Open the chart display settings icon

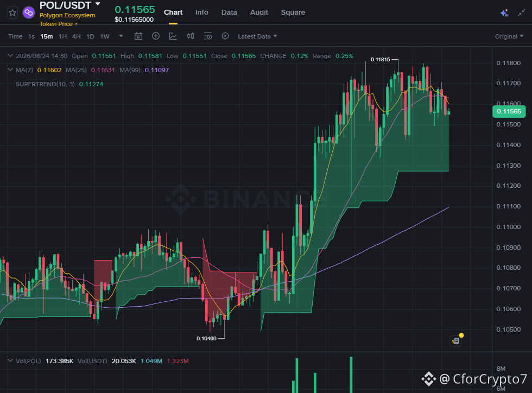(x=208, y=36)
